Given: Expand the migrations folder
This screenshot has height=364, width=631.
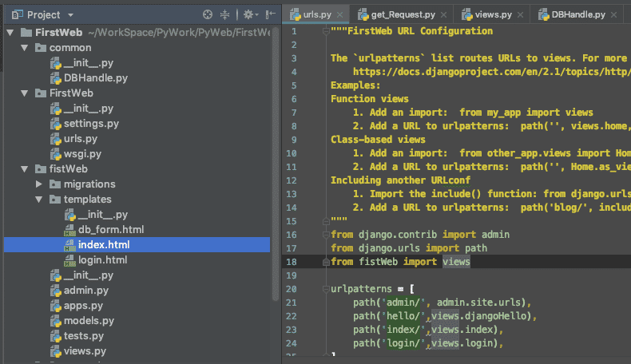Looking at the screenshot, I should [x=39, y=184].
